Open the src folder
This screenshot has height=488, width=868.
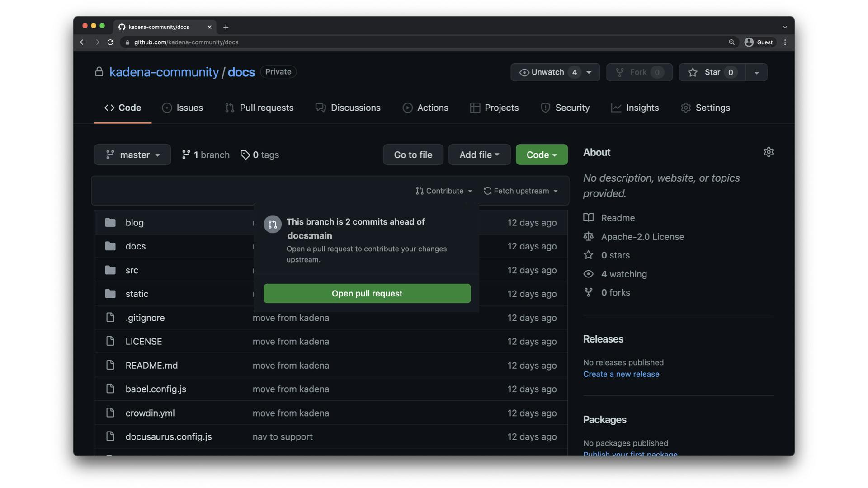point(132,270)
